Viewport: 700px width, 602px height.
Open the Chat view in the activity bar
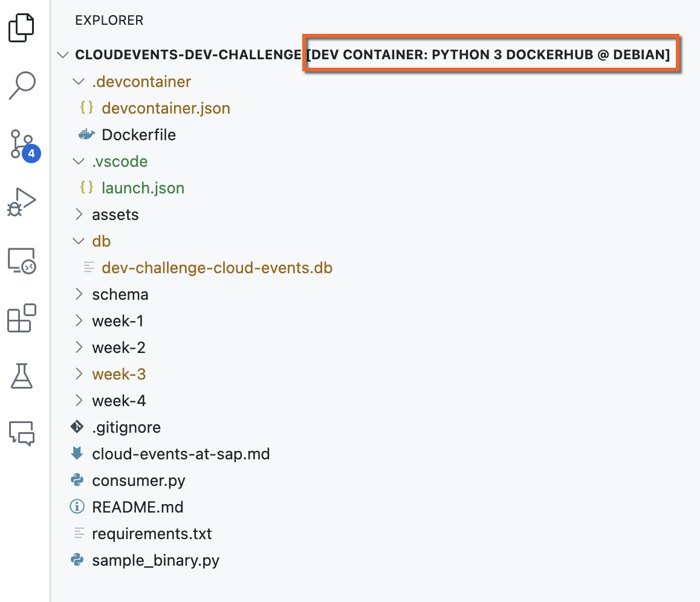22,434
